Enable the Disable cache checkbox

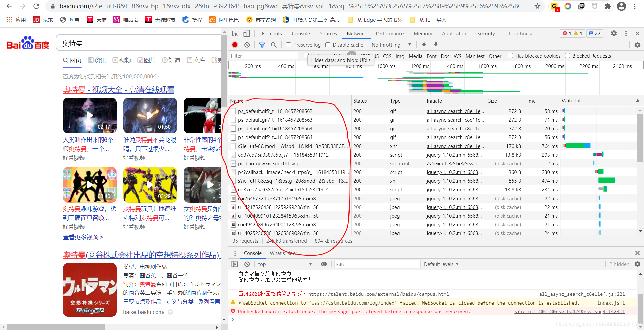[x=328, y=45]
